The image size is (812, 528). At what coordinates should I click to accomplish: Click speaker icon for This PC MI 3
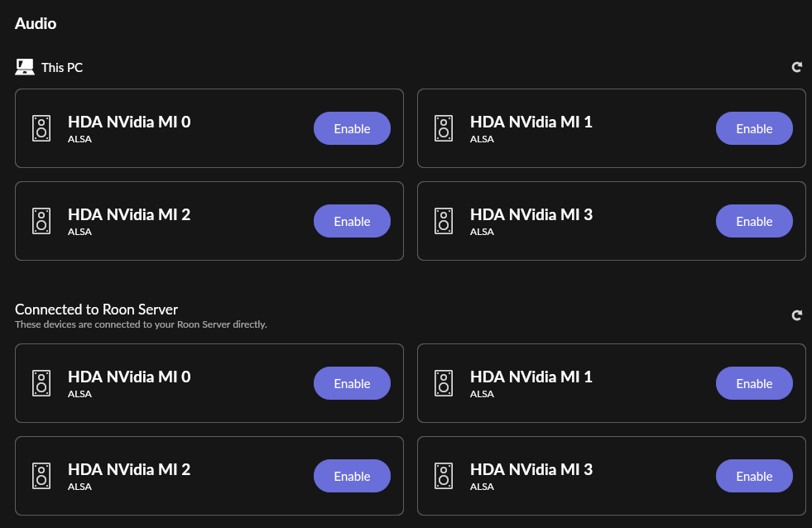click(444, 221)
